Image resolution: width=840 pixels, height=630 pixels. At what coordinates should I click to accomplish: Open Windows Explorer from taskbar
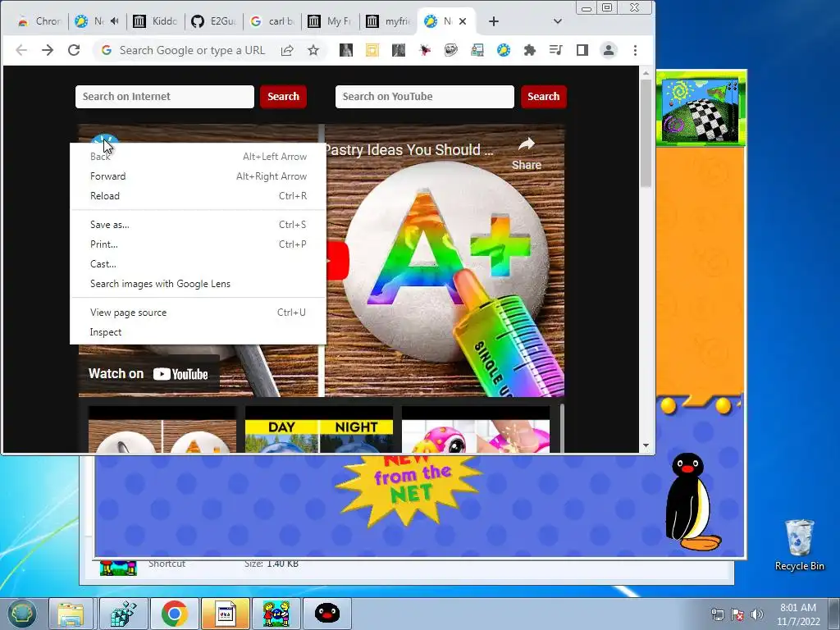(71, 614)
